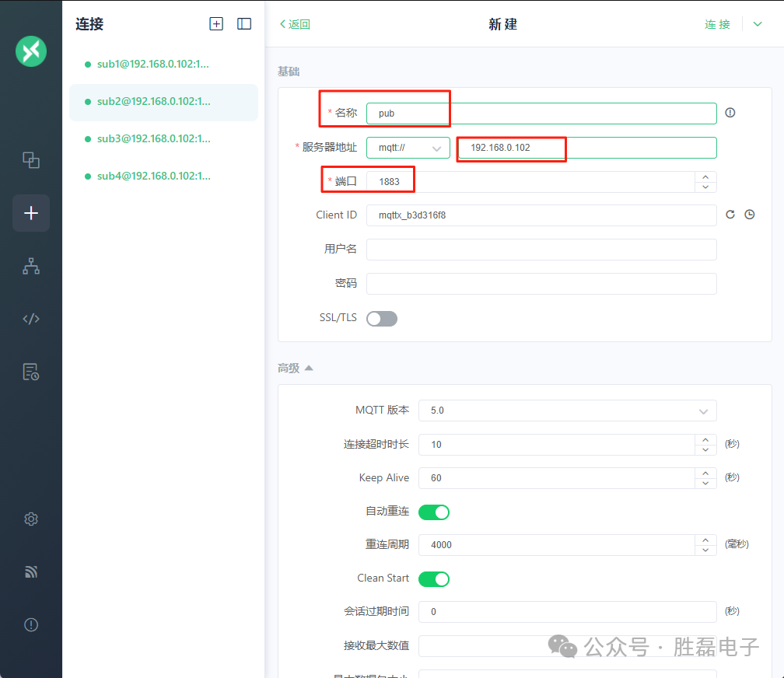784x678 pixels.
Task: Open the viewer network tree icon
Action: 31,266
